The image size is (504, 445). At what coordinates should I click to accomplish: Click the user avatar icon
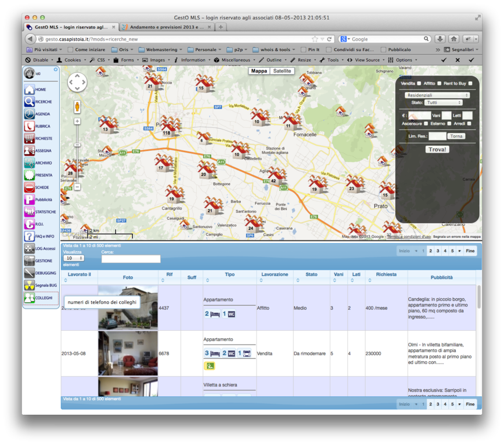pos(29,73)
